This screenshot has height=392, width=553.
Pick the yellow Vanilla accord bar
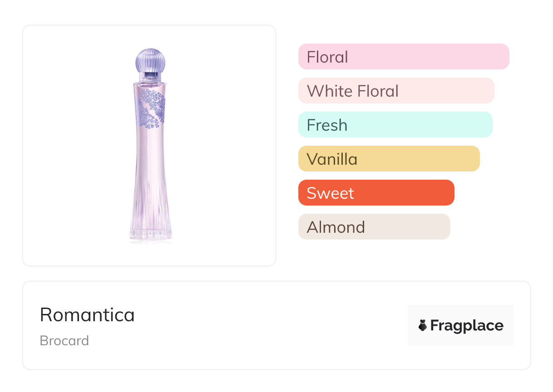(x=389, y=159)
